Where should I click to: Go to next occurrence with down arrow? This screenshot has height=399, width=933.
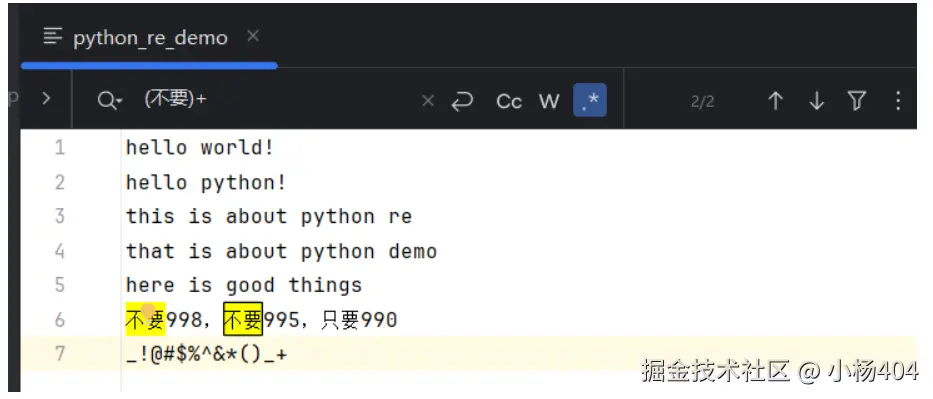pos(816,101)
